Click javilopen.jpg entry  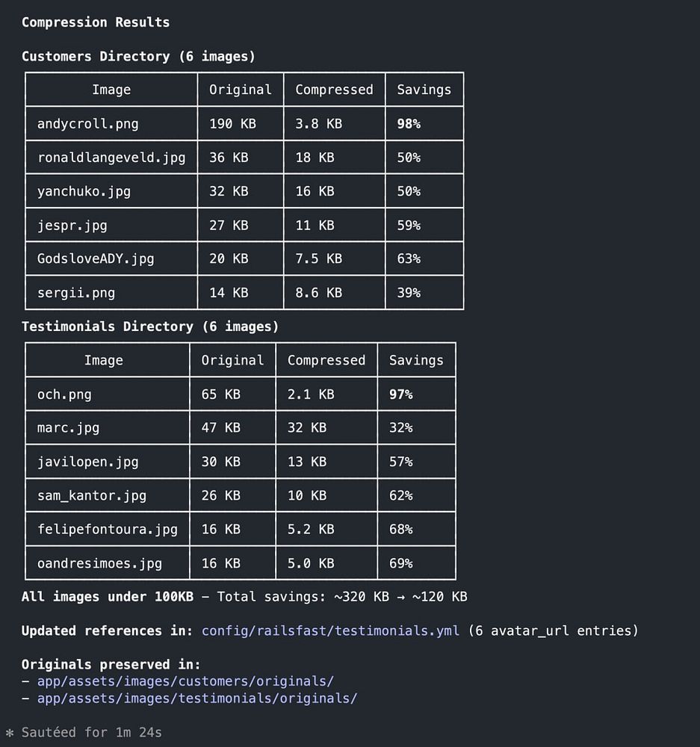click(87, 462)
